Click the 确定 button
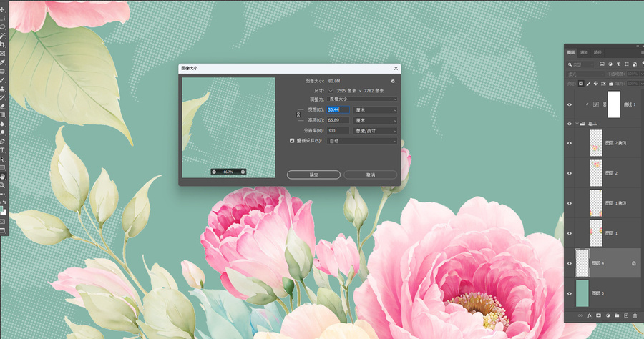The height and width of the screenshot is (339, 644). point(313,175)
